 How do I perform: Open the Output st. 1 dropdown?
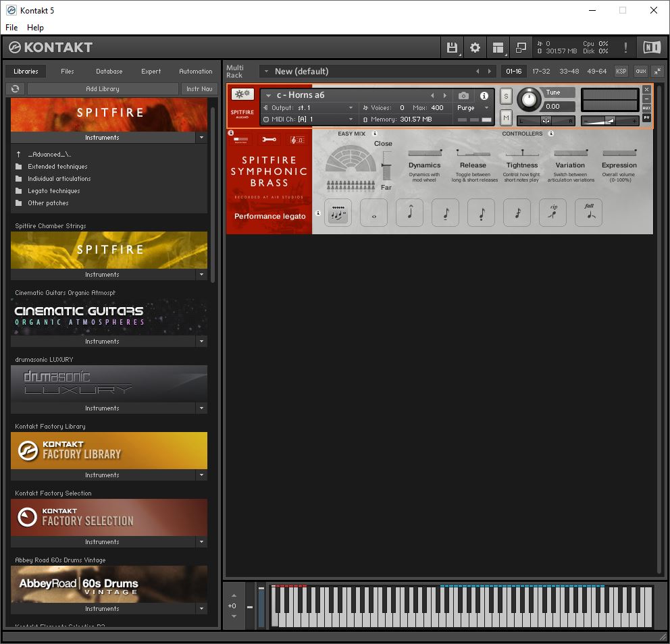point(309,107)
